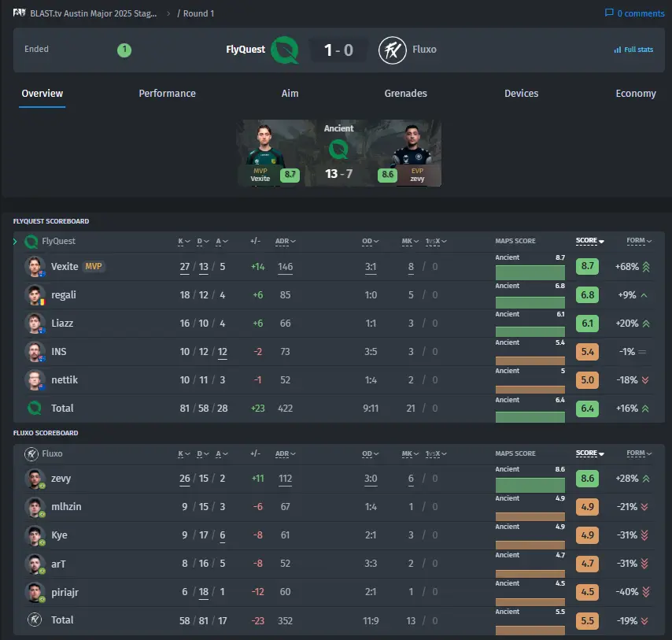672x640 pixels.
Task: Click the Full stats bar chart icon
Action: (x=618, y=50)
